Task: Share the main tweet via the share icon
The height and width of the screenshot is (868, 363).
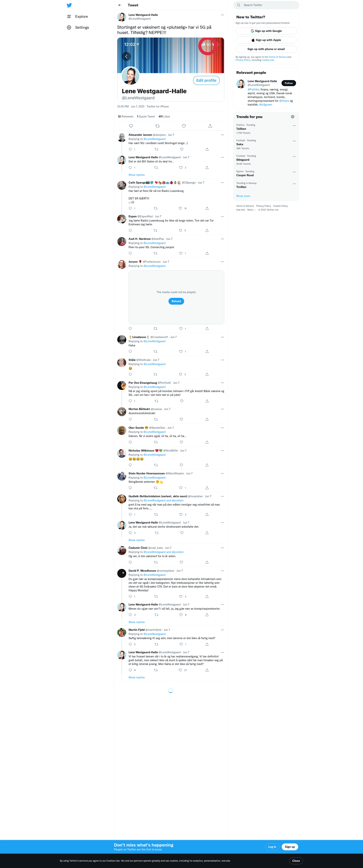Action: coord(210,126)
